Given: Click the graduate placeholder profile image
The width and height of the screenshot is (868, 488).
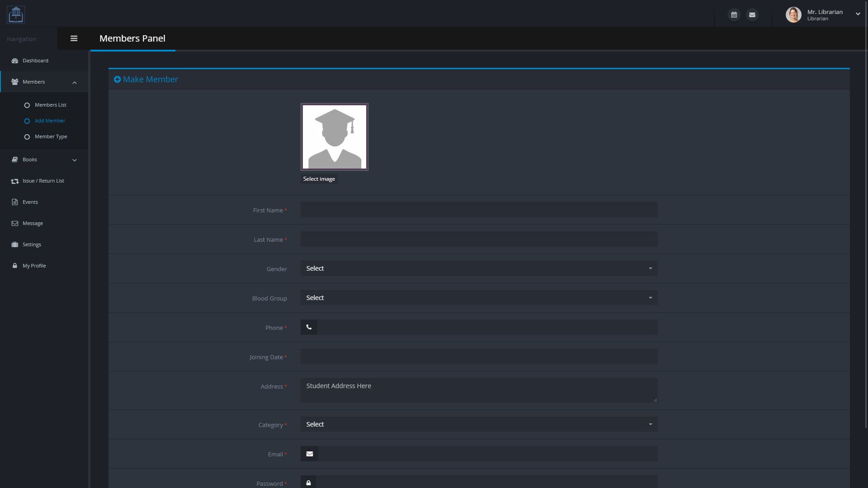Looking at the screenshot, I should [x=335, y=137].
